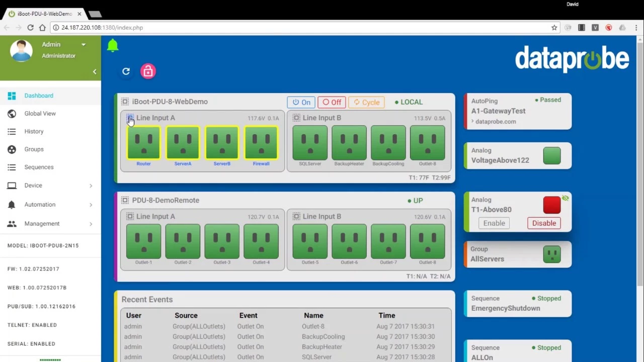Click the AllServers group outlet icon
Viewport: 644px width, 362px height.
pyautogui.click(x=551, y=254)
